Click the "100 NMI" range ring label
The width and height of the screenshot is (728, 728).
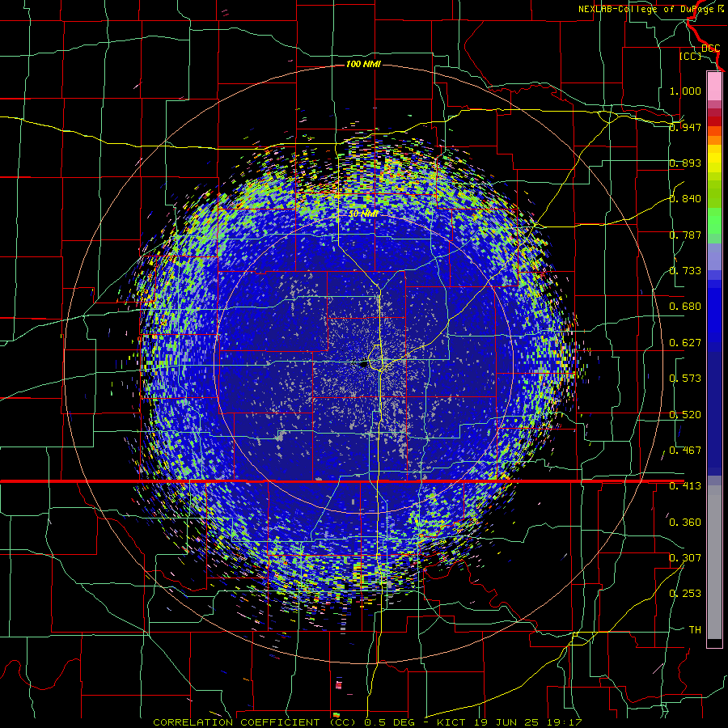pos(363,64)
